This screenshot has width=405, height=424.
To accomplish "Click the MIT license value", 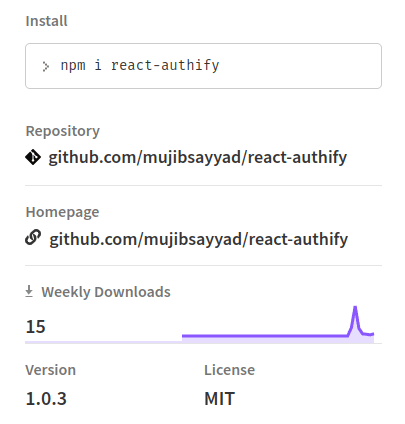I will point(220,399).
